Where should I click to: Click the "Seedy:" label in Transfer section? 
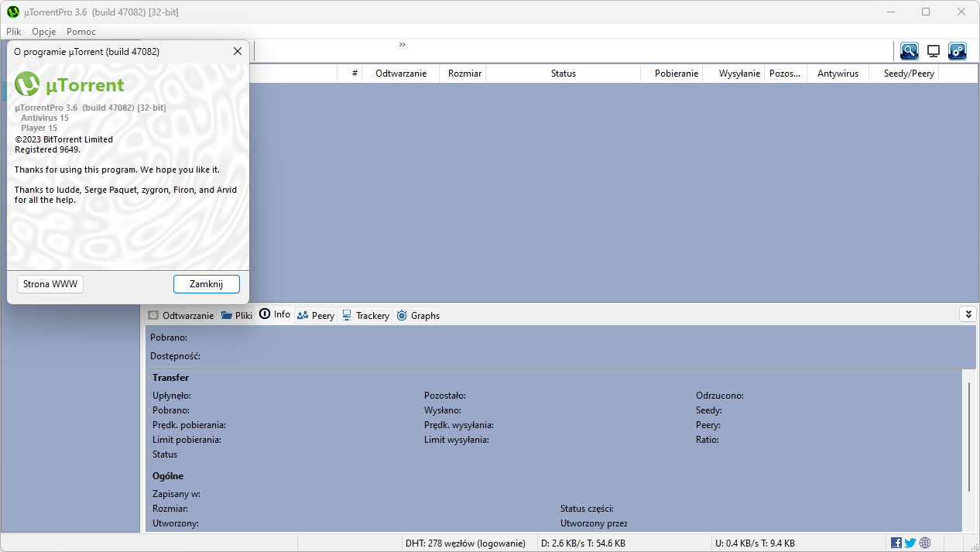pyautogui.click(x=709, y=410)
